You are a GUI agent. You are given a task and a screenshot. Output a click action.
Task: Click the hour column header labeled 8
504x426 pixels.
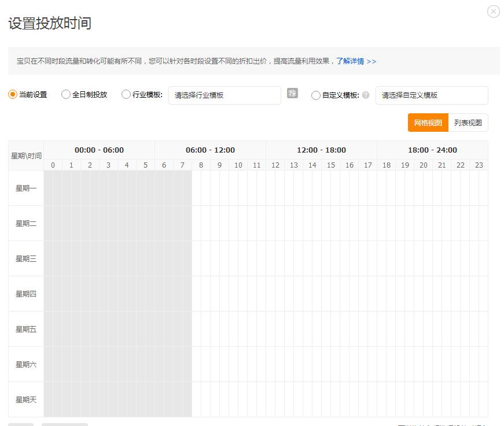click(201, 165)
